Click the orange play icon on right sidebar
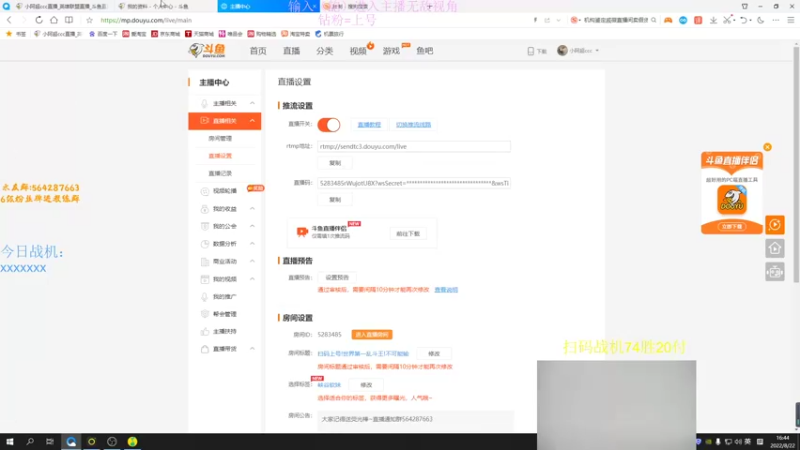This screenshot has width=800, height=450. coord(774,224)
